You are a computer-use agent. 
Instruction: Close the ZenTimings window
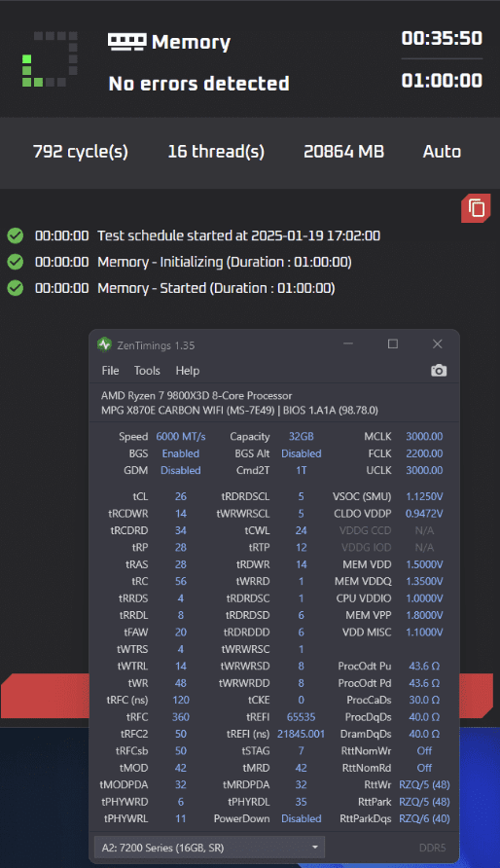coord(437,344)
